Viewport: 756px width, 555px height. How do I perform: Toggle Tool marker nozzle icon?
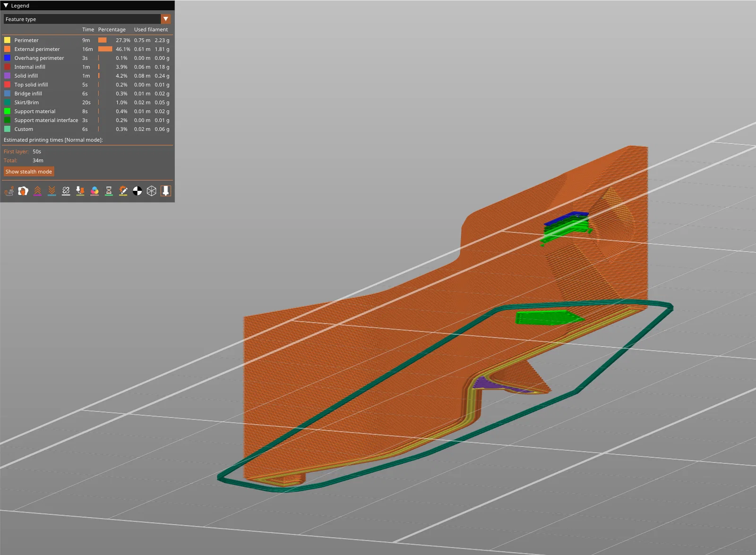[165, 191]
